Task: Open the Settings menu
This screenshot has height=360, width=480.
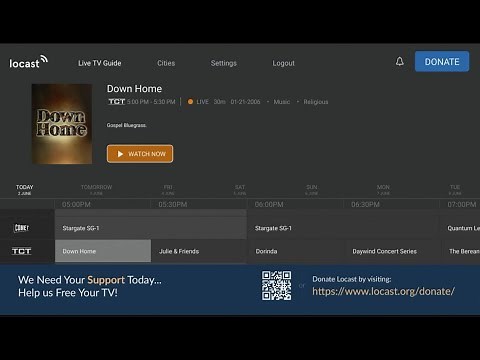Action: [x=224, y=63]
